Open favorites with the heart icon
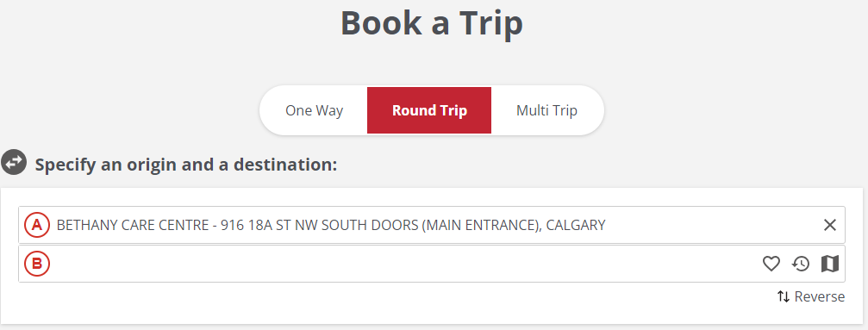This screenshot has height=330, width=868. [x=771, y=265]
